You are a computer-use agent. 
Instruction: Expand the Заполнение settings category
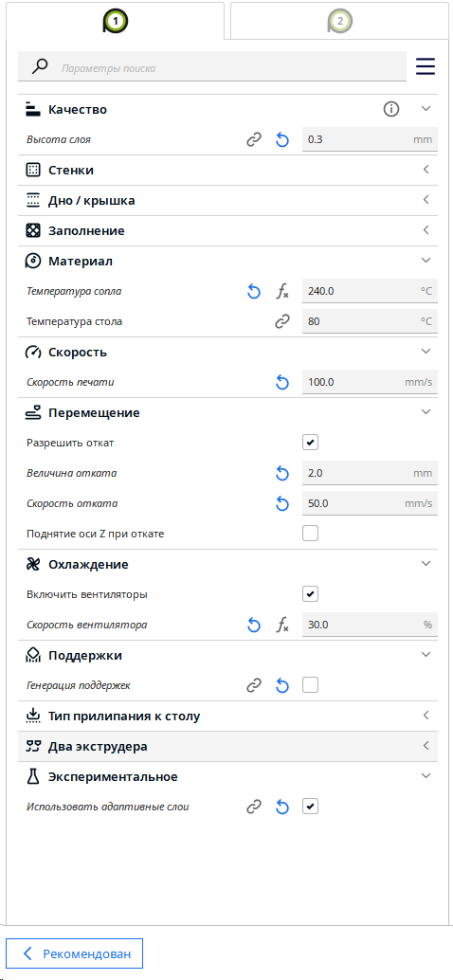pyautogui.click(x=228, y=230)
